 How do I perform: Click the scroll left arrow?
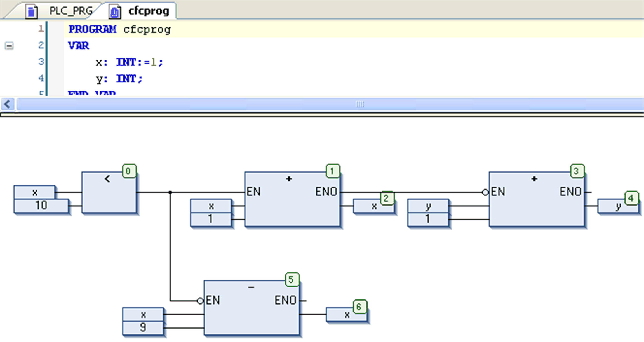[x=7, y=104]
